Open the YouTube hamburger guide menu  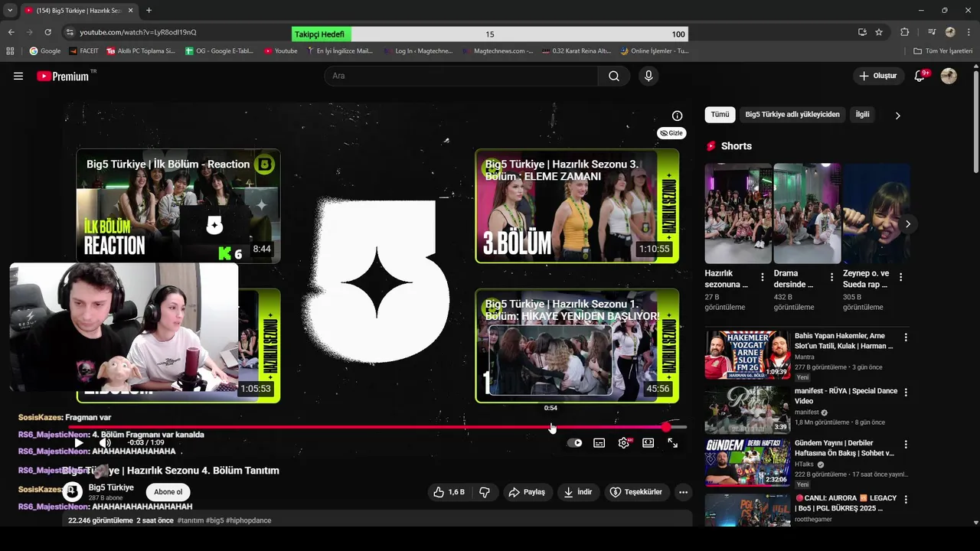18,76
